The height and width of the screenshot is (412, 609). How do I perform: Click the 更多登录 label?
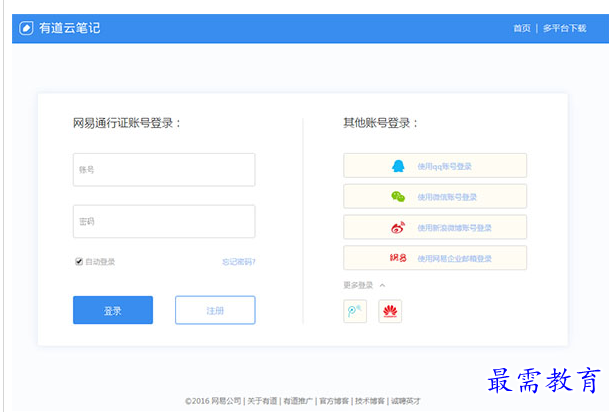tap(358, 285)
